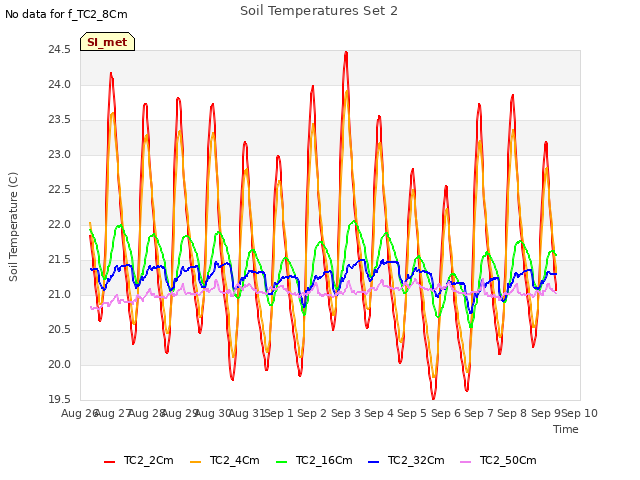Click the Sep 2 x-axis date label
This screenshot has height=480, width=640.
[x=312, y=413]
